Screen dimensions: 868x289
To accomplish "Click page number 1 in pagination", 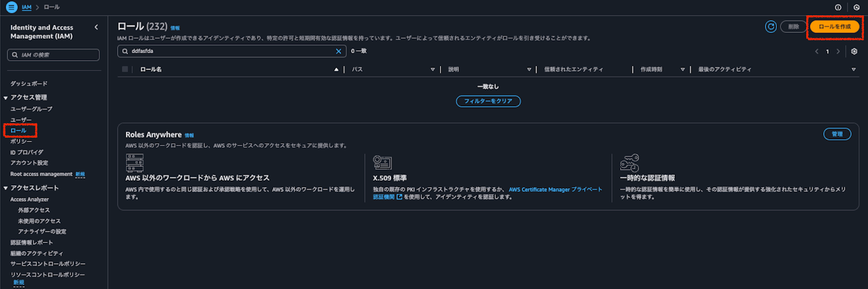I will pyautogui.click(x=827, y=52).
